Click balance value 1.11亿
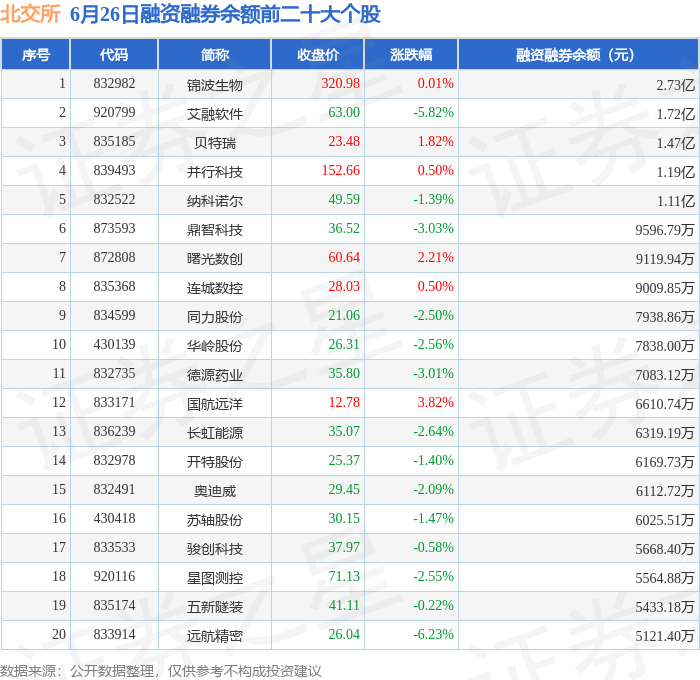 (675, 201)
